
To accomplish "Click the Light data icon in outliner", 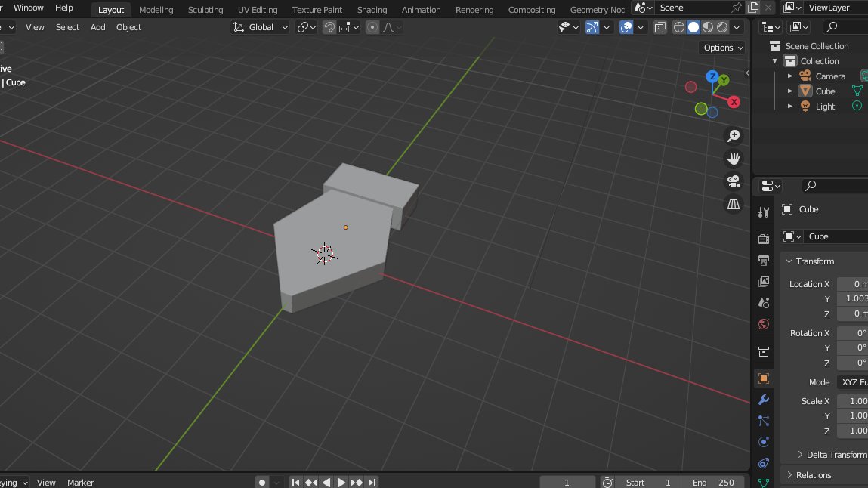I will click(857, 107).
